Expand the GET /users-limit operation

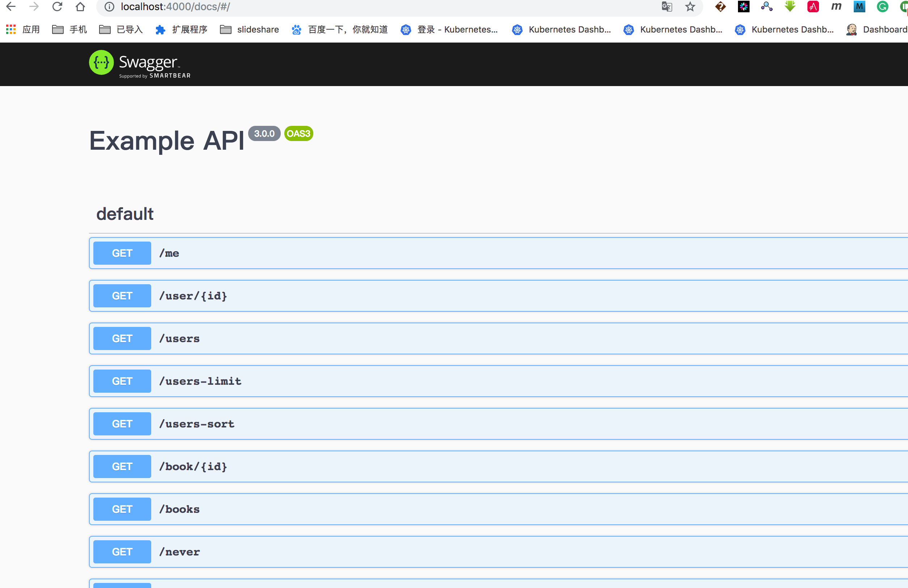[x=498, y=381]
